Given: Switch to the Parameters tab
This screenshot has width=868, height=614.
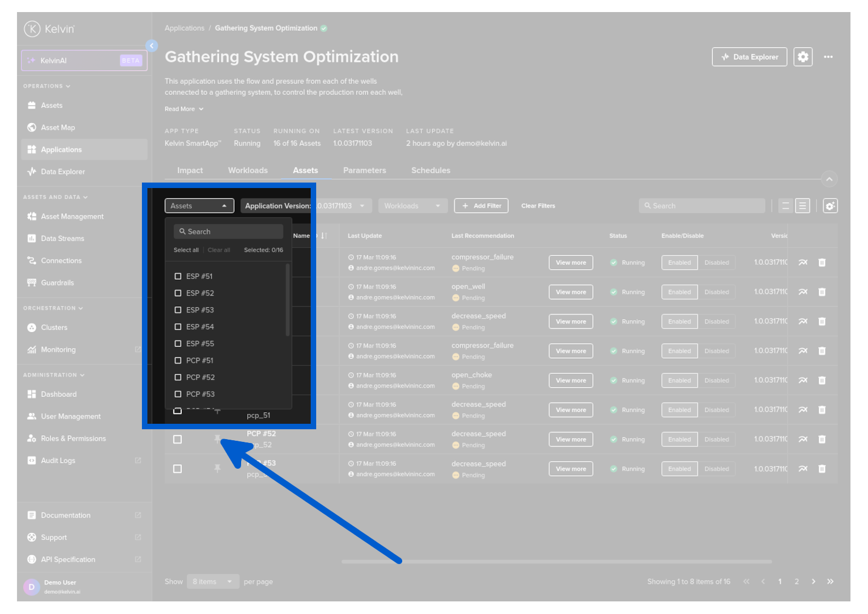Looking at the screenshot, I should 364,170.
